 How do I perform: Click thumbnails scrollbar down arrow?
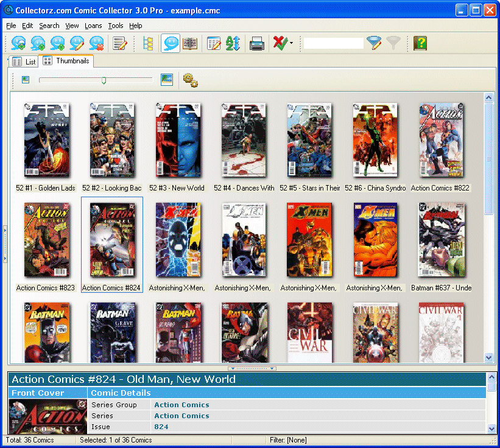point(488,357)
